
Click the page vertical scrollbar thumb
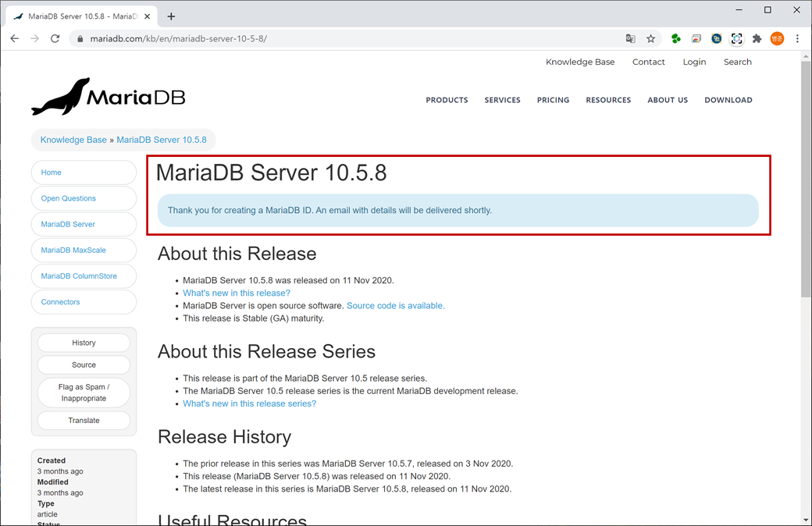(x=807, y=179)
